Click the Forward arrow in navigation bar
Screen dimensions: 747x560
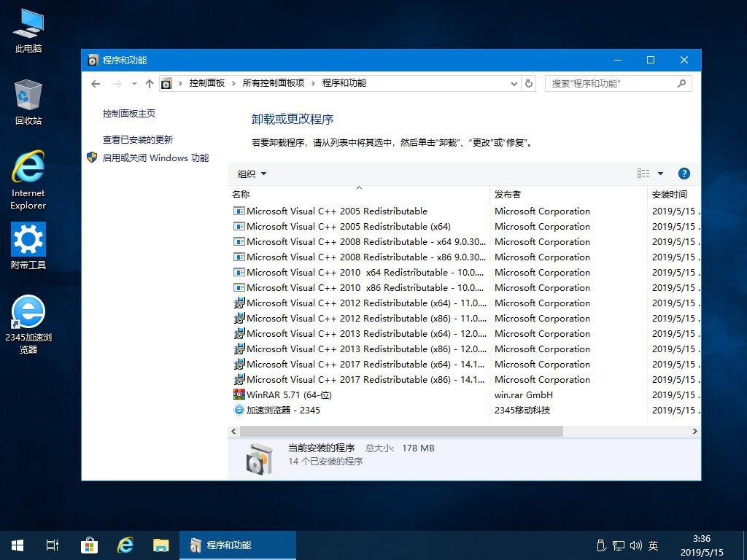pos(117,84)
